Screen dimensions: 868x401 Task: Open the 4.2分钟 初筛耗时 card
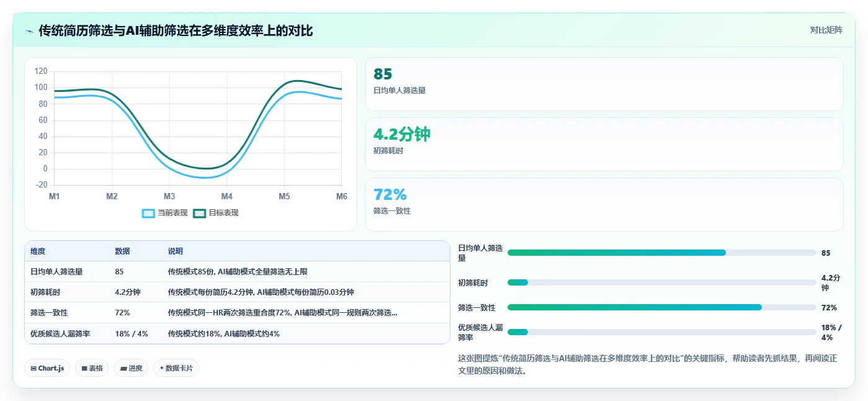tap(604, 144)
